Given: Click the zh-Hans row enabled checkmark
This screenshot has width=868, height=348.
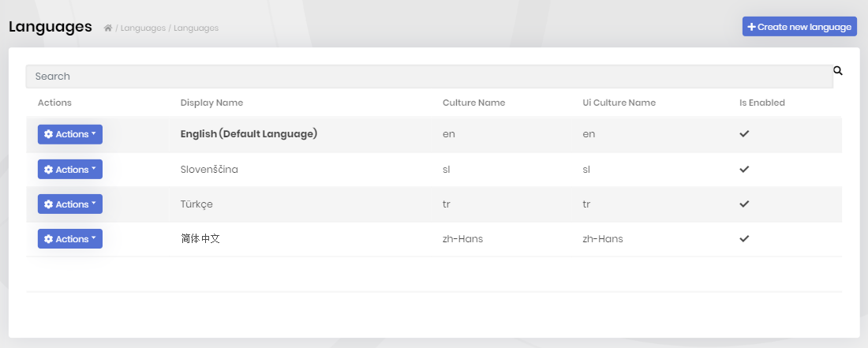Looking at the screenshot, I should pos(745,238).
